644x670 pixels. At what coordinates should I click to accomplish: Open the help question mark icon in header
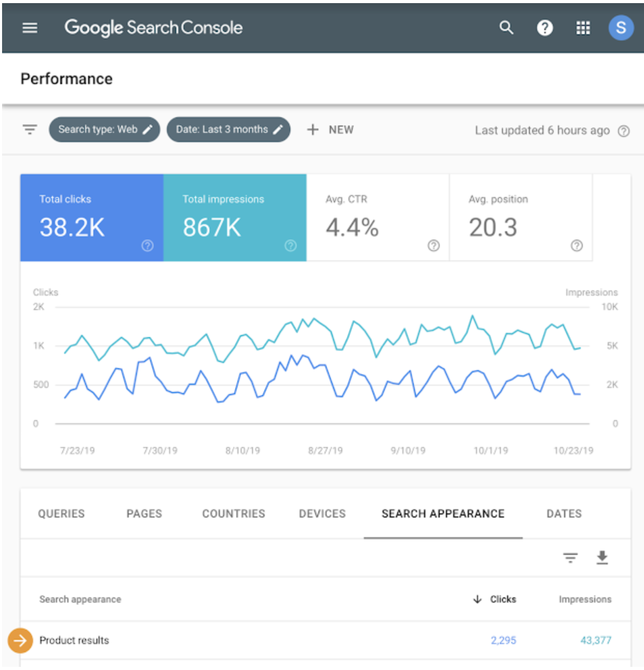pyautogui.click(x=544, y=27)
